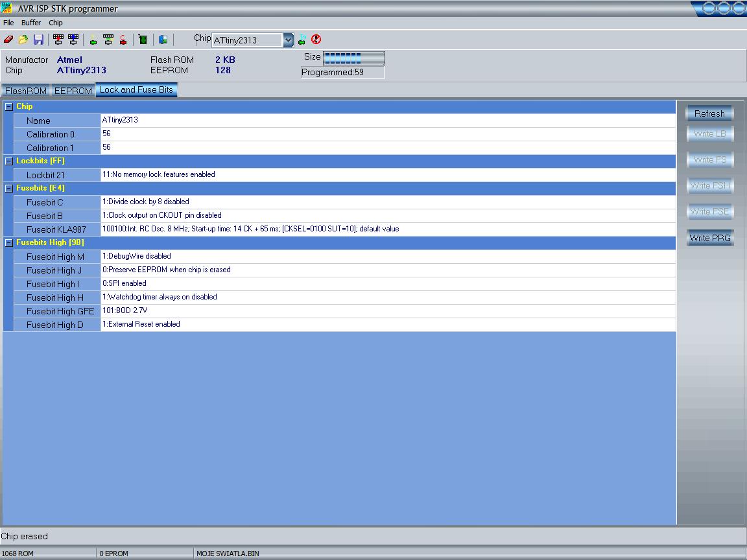Click the red-arrow write buffer to chip icon
Screen dimensions: 747x560
click(x=58, y=40)
